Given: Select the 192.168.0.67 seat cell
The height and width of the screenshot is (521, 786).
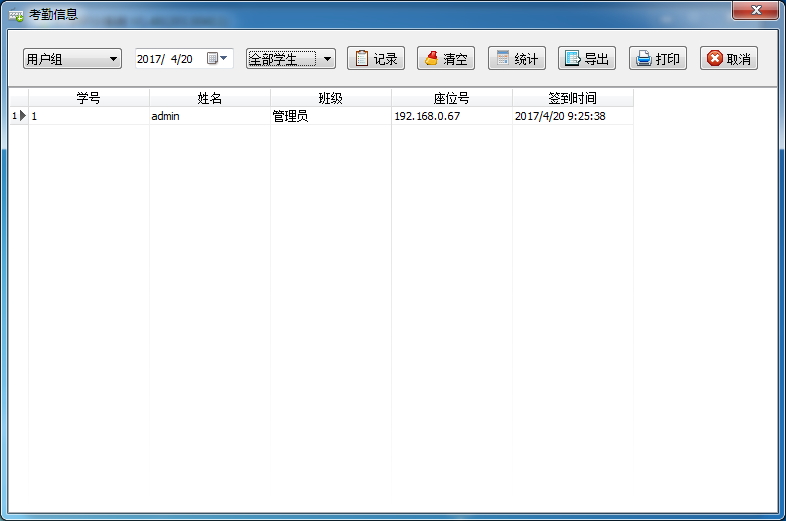Looking at the screenshot, I should pyautogui.click(x=452, y=116).
